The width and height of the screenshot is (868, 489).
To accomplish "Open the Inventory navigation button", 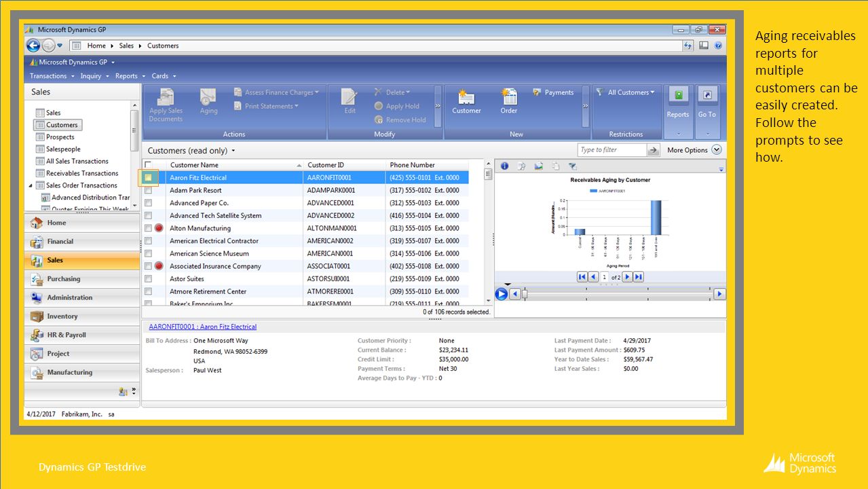I will (82, 316).
